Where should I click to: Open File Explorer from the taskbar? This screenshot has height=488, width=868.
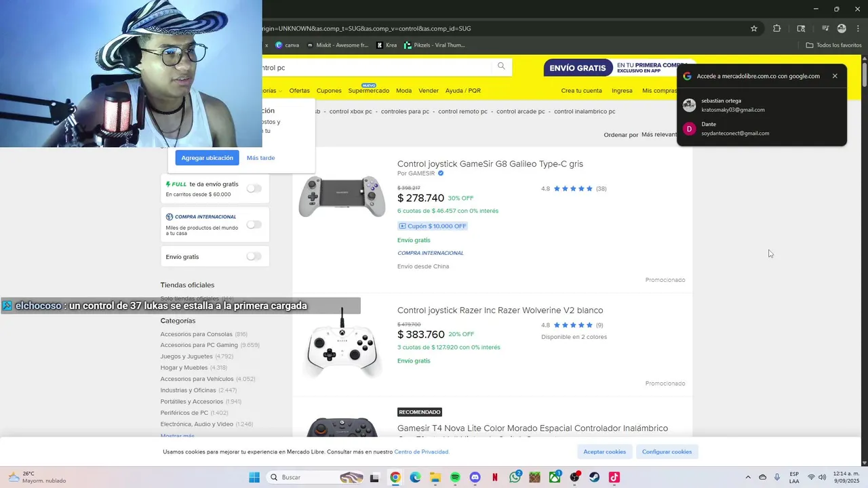click(435, 477)
